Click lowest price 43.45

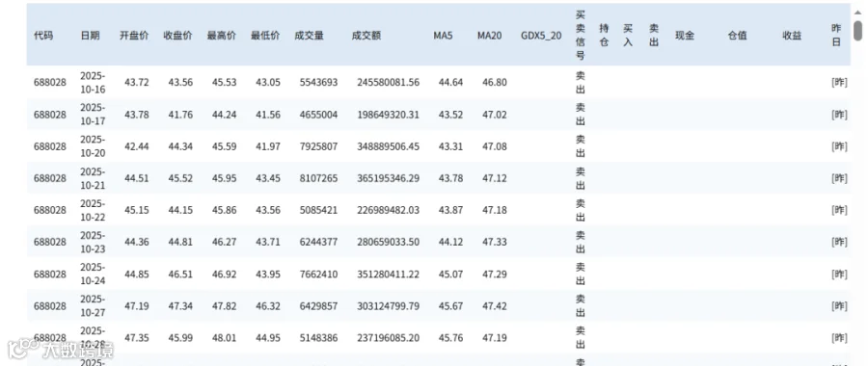[268, 178]
